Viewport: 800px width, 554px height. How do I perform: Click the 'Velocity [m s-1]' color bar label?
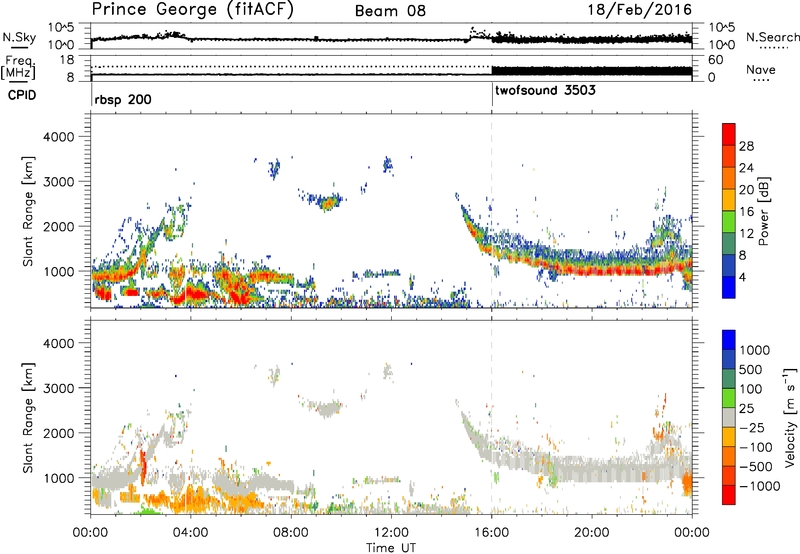(790, 417)
